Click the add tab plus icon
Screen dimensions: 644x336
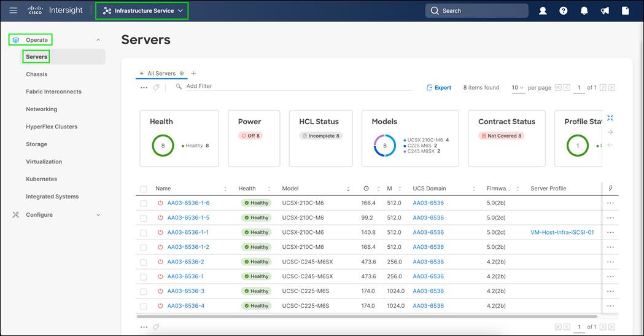coord(194,73)
